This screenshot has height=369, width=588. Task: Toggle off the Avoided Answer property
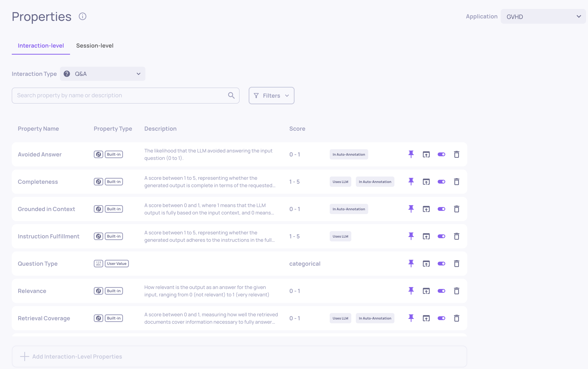(441, 154)
